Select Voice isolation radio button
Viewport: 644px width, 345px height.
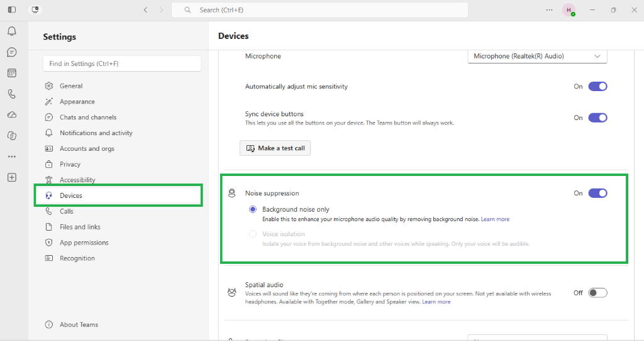[x=253, y=234]
